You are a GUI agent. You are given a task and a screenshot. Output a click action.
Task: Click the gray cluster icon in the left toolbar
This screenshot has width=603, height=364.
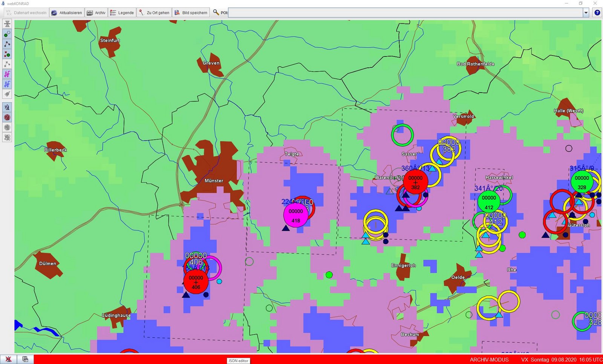click(x=7, y=137)
